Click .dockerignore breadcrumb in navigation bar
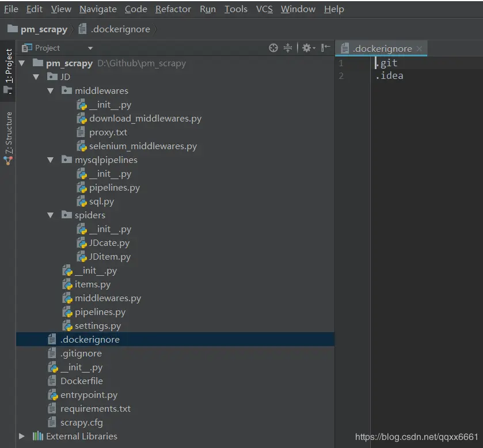The height and width of the screenshot is (448, 483). coord(115,29)
